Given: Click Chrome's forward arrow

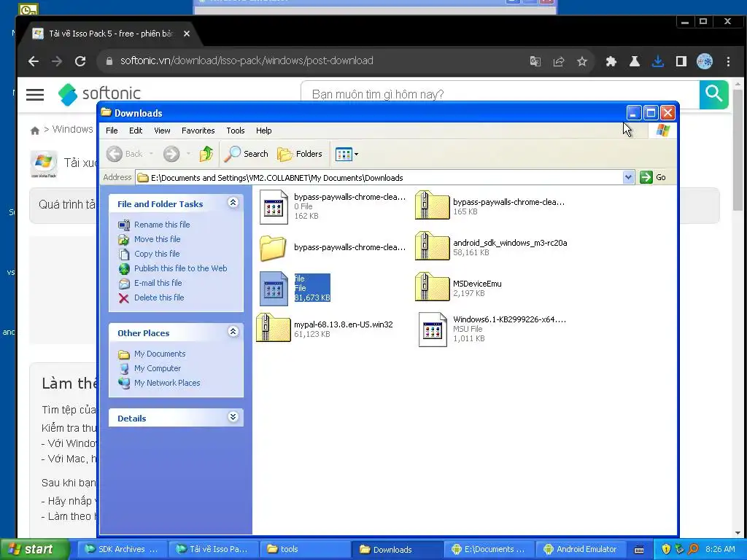Looking at the screenshot, I should [x=57, y=61].
